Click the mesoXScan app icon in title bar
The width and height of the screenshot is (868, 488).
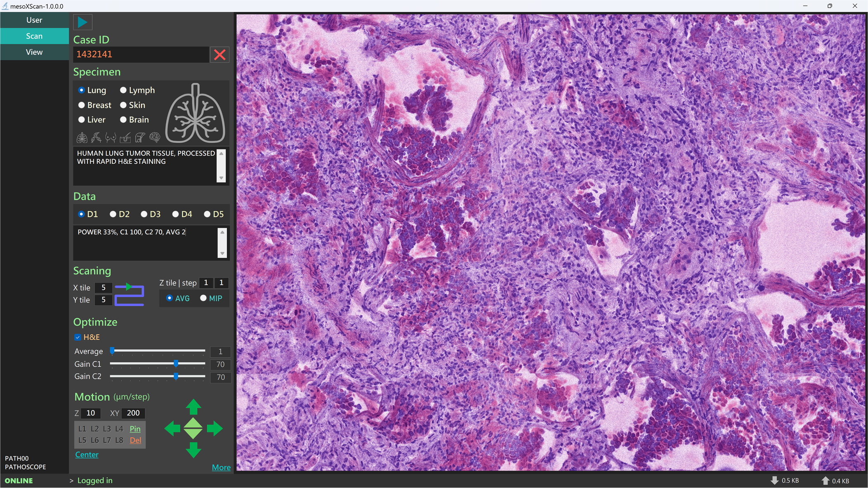point(5,6)
